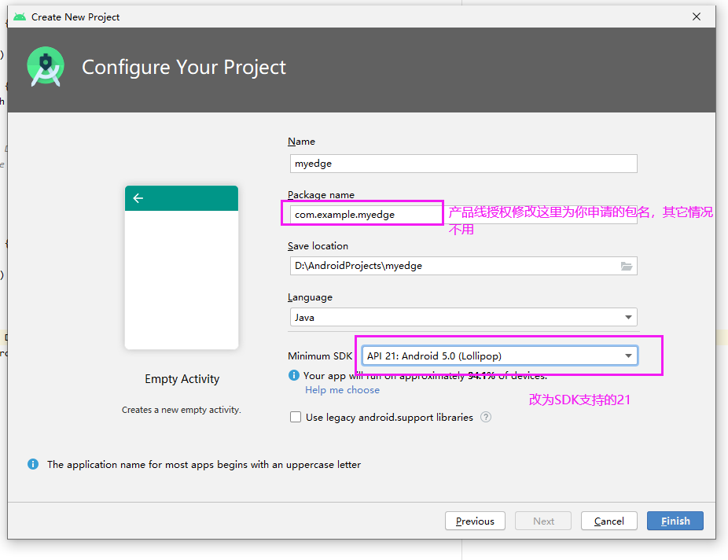Click the 'Minimum SDK' label
Image resolution: width=728 pixels, height=560 pixels.
(x=320, y=356)
